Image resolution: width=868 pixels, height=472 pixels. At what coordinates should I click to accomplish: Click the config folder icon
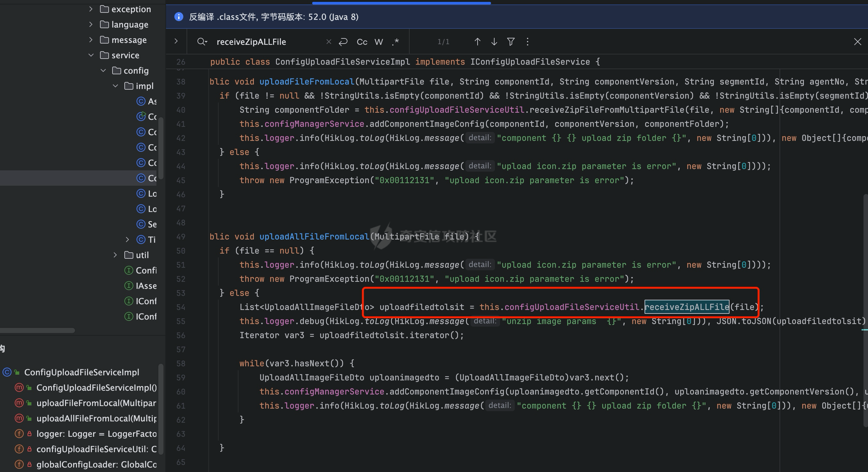117,70
